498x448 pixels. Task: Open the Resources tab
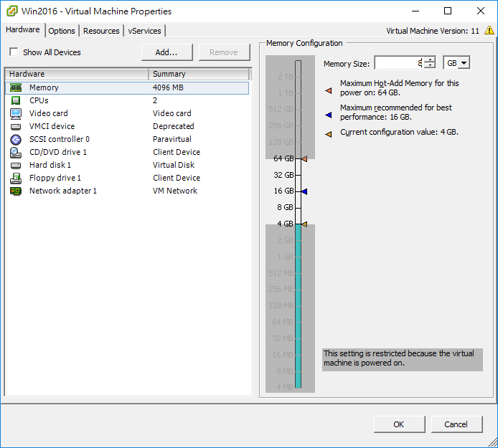click(101, 31)
